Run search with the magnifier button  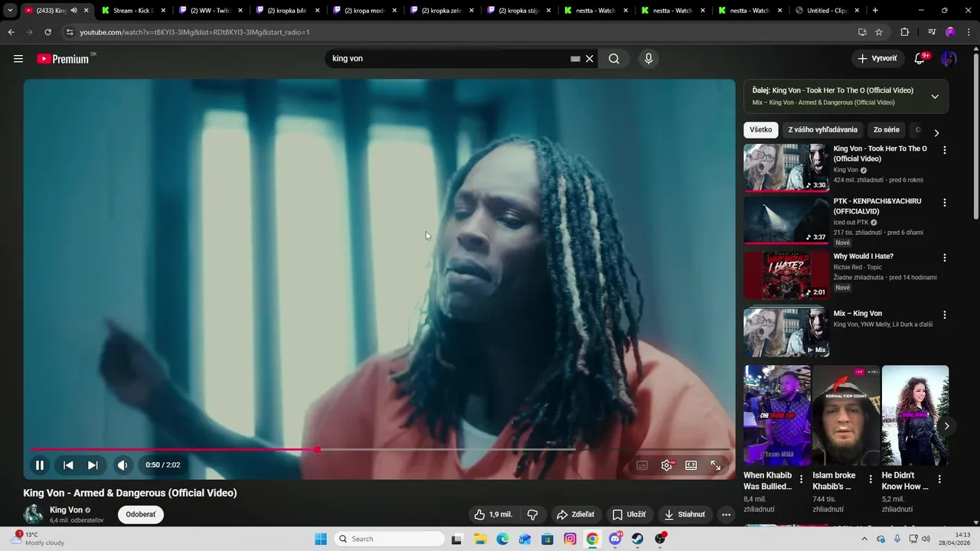tap(614, 59)
